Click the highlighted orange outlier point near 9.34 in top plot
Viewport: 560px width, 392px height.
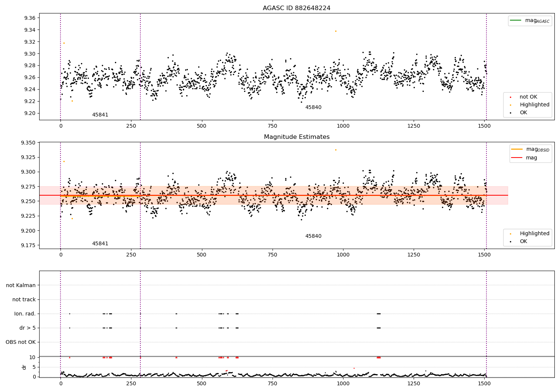[x=336, y=31]
